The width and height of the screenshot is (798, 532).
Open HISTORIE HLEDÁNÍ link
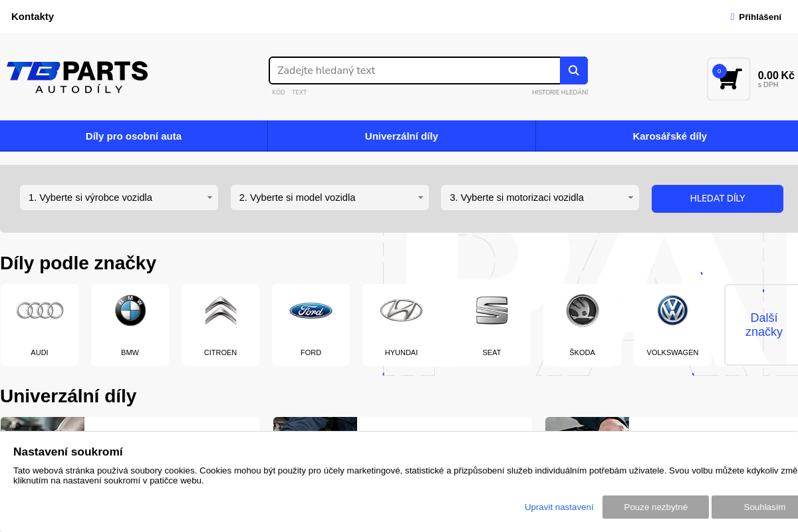click(560, 92)
